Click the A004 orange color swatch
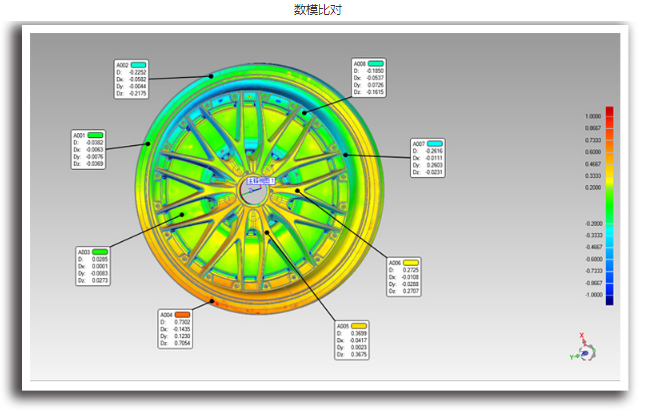 182,314
